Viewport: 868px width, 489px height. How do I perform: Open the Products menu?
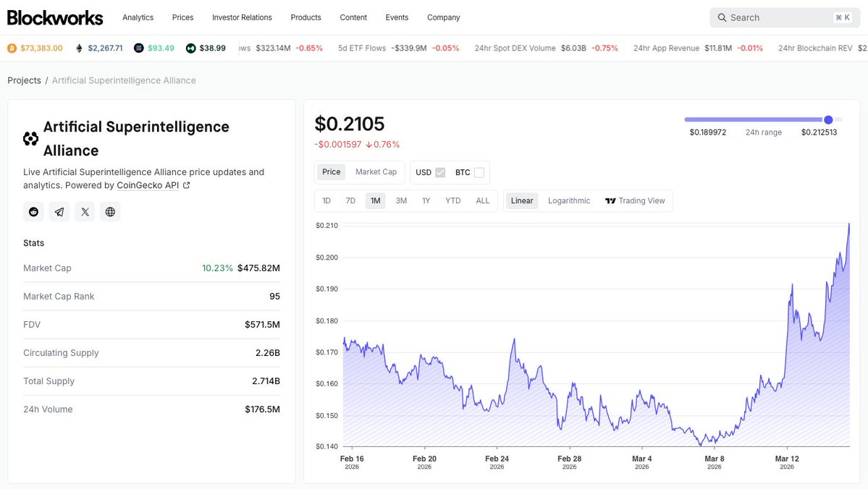pos(306,17)
